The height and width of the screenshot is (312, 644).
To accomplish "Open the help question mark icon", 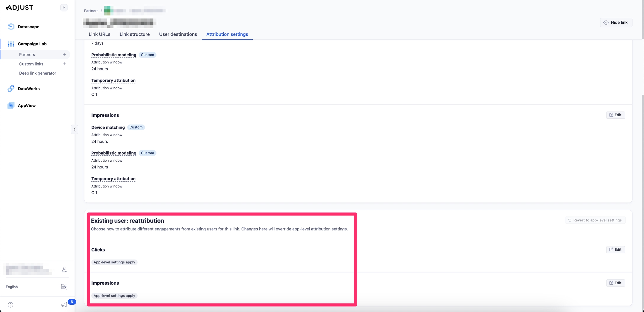I will 11,305.
